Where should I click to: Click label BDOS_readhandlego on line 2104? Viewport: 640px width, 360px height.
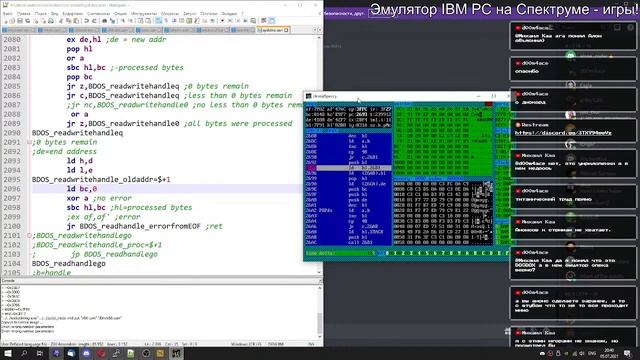click(69, 263)
